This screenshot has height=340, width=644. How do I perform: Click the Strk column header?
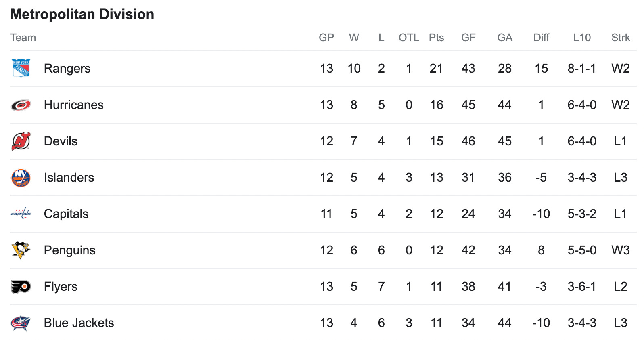pyautogui.click(x=621, y=38)
